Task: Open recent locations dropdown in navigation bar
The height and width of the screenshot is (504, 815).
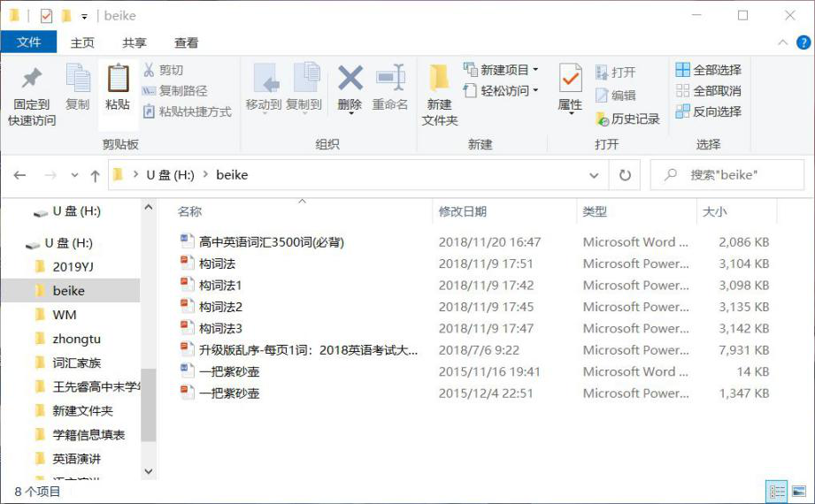Action: [x=74, y=175]
